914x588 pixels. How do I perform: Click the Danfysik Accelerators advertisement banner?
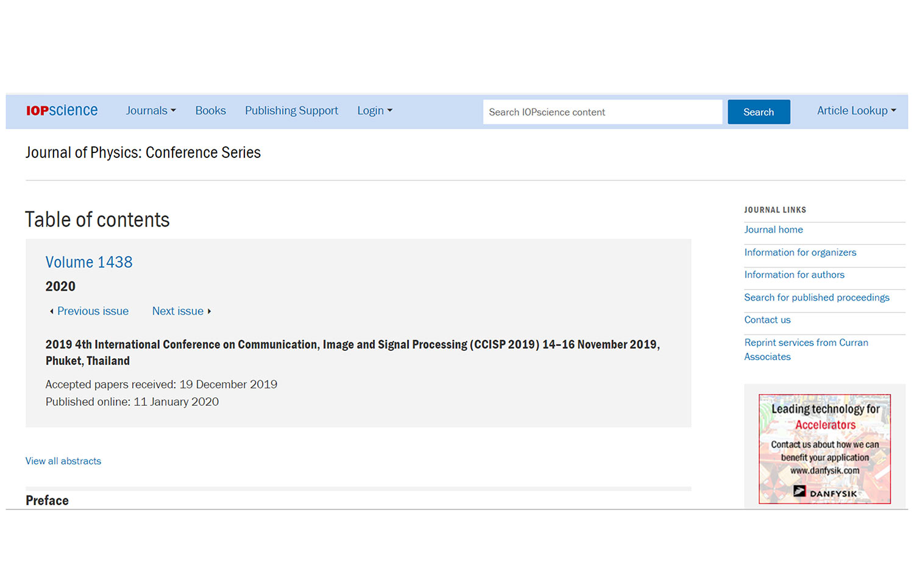[x=824, y=449]
